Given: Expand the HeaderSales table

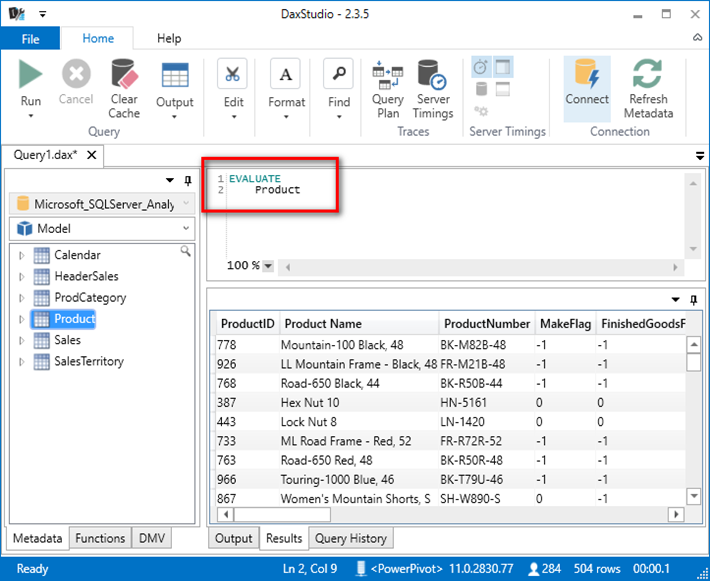Looking at the screenshot, I should click(22, 276).
